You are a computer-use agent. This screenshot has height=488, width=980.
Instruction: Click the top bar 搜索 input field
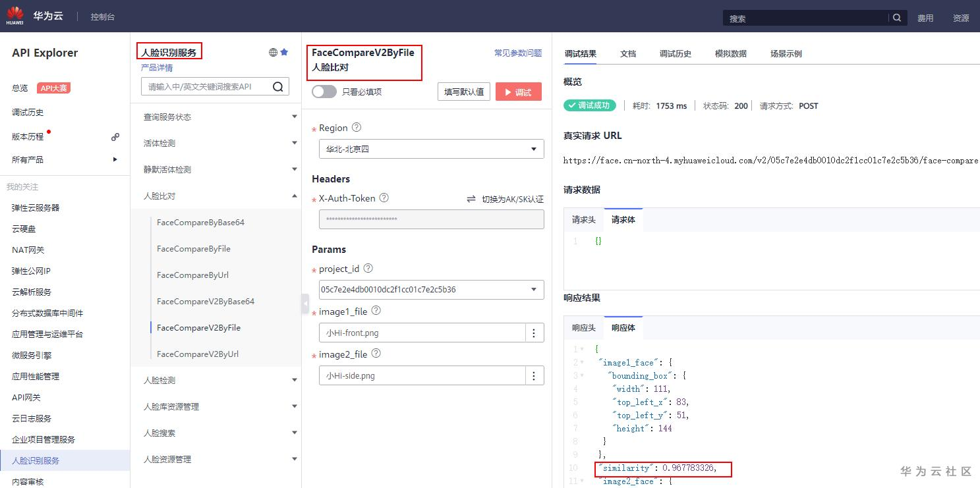(807, 18)
